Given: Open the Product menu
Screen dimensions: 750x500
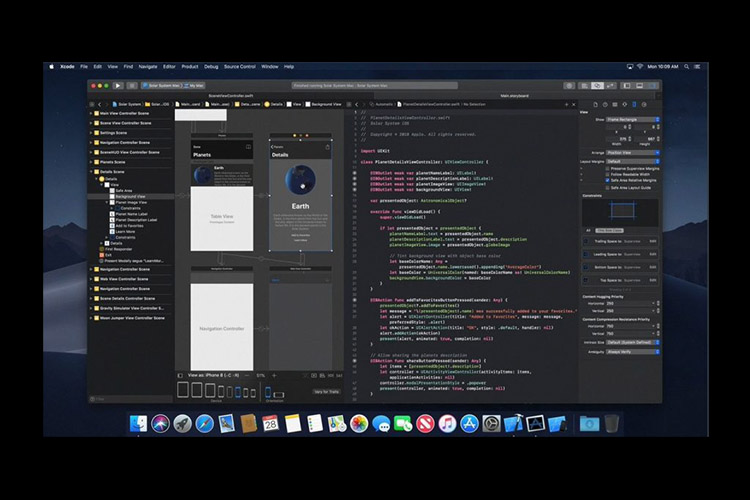Looking at the screenshot, I should point(190,67).
